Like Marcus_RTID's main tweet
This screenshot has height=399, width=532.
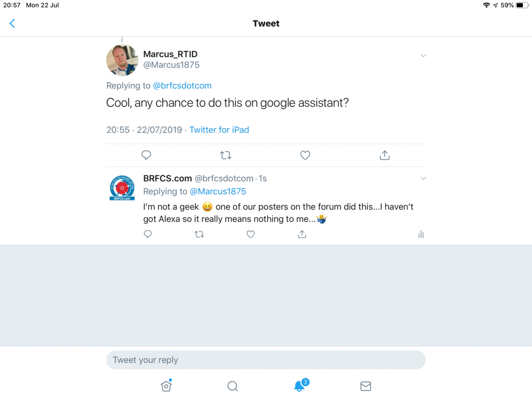(305, 155)
